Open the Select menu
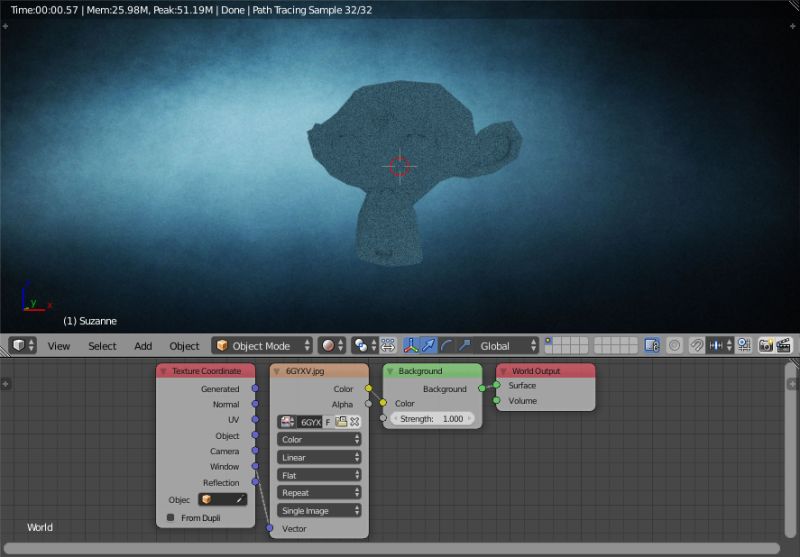This screenshot has height=557, width=800. tap(102, 346)
